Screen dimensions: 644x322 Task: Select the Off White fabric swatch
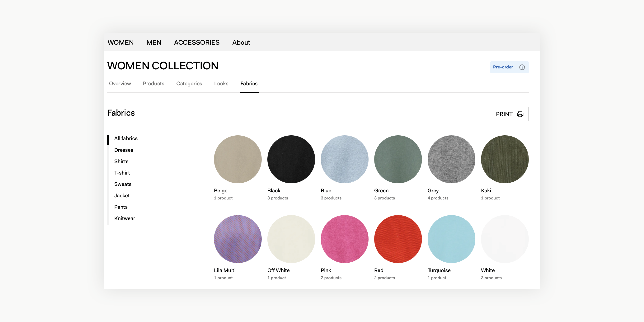click(291, 239)
